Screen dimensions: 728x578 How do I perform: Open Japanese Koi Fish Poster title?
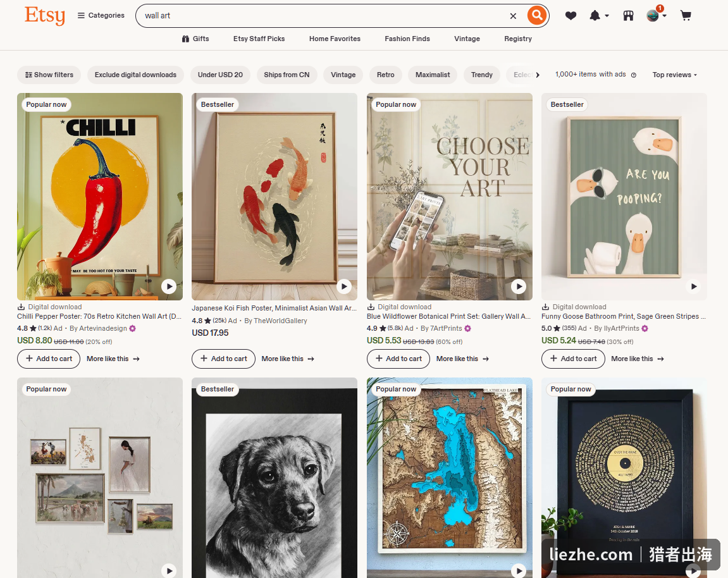point(274,308)
